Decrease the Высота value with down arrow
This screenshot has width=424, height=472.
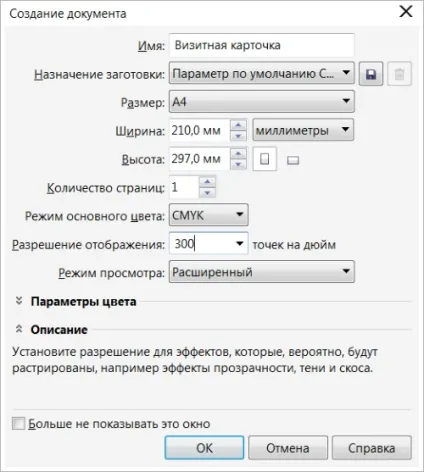(238, 164)
